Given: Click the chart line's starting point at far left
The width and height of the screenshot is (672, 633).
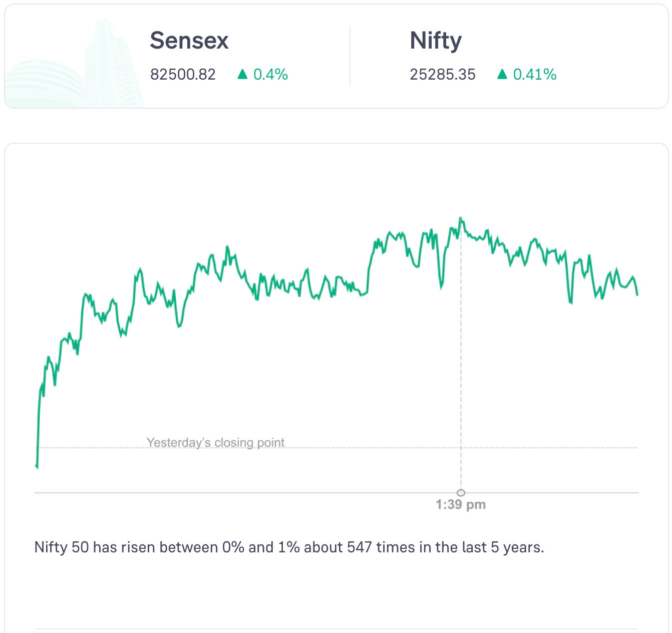Looking at the screenshot, I should click(x=37, y=466).
